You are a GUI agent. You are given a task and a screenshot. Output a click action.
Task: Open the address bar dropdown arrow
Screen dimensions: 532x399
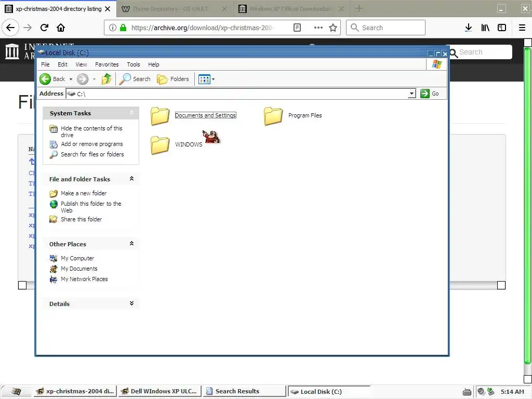click(x=411, y=94)
